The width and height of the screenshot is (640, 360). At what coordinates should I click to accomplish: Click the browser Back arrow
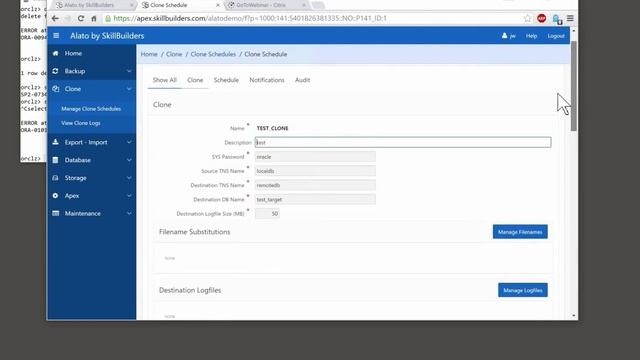click(55, 18)
